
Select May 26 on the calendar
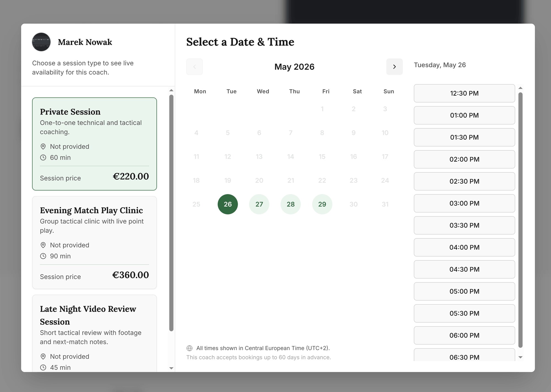click(x=228, y=204)
